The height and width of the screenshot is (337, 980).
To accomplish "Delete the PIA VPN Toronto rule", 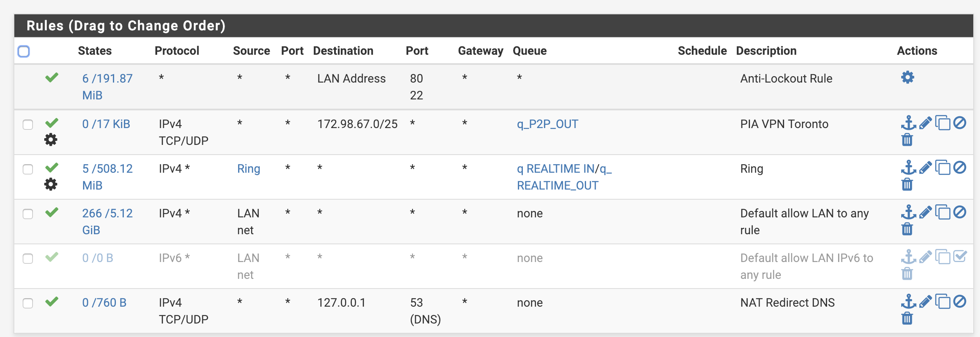I will click(907, 139).
